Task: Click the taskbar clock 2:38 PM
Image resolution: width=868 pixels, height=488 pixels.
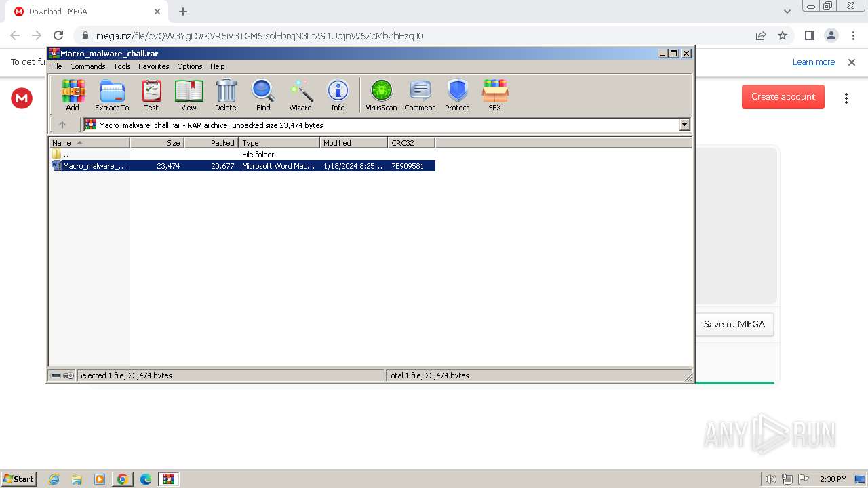Action: pos(833,479)
